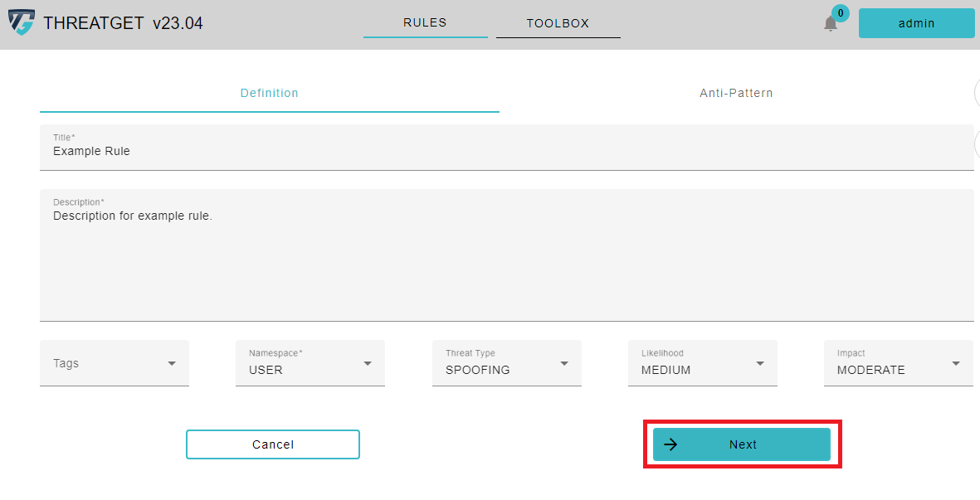Viewport: 980px width, 500px height.
Task: Click the admin account button
Action: point(916,22)
